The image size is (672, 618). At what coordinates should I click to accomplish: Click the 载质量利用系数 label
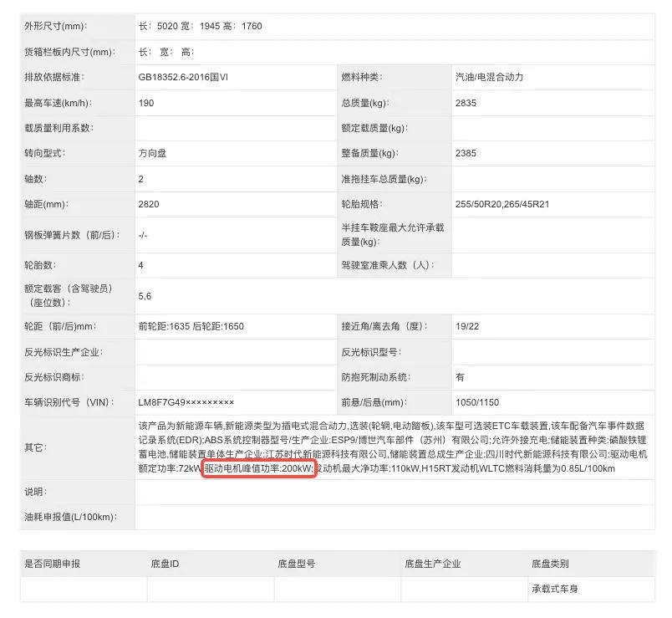coord(59,128)
